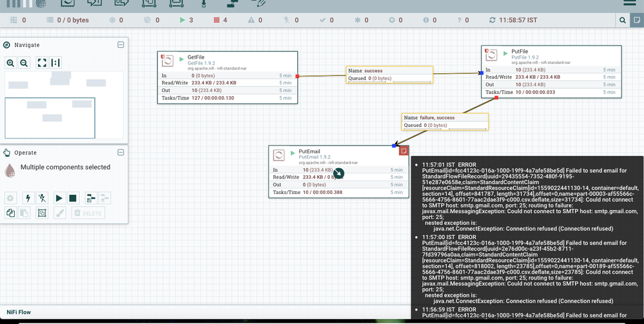Open the search icon in status bar

(x=622, y=21)
